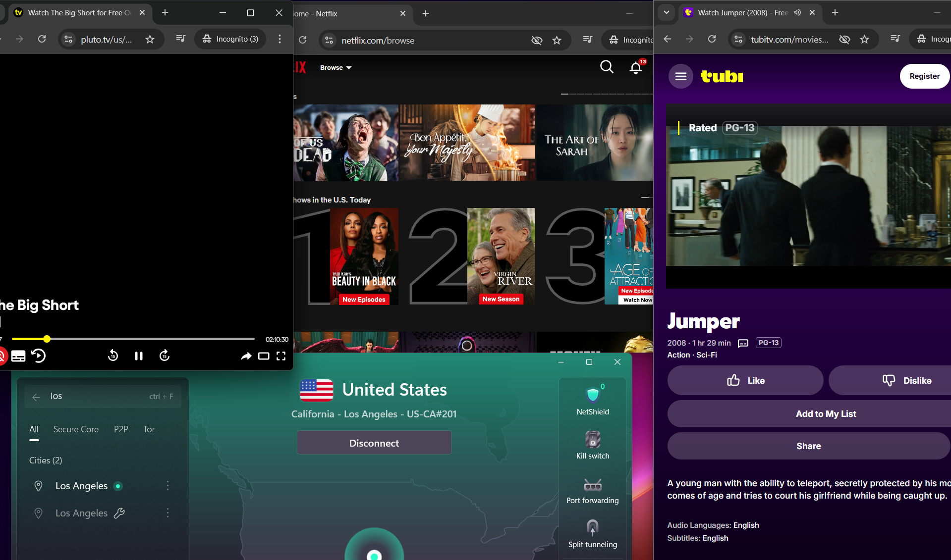The image size is (951, 560).
Task: Open options for connected Los Angeles
Action: (168, 486)
